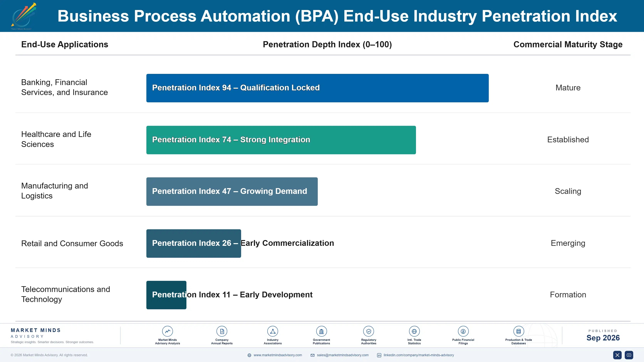Click the Market Minds Advisory logo in header
This screenshot has height=362, width=644.
coord(24,16)
